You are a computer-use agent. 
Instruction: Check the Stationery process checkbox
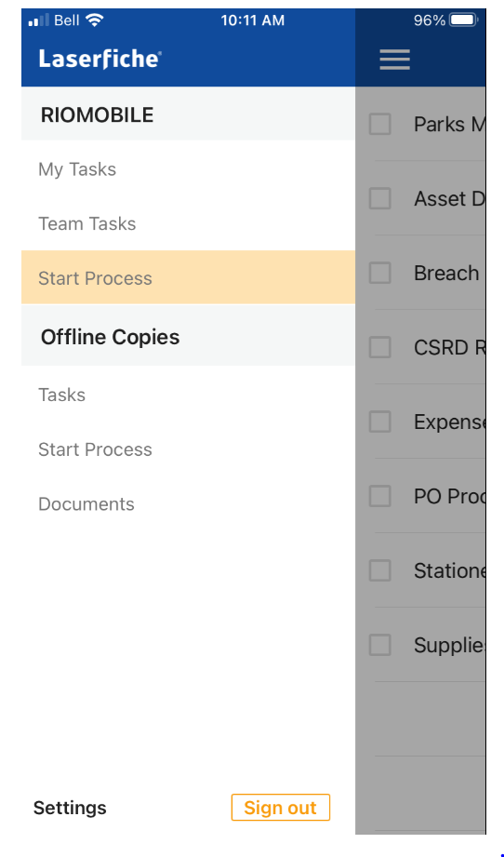[380, 570]
